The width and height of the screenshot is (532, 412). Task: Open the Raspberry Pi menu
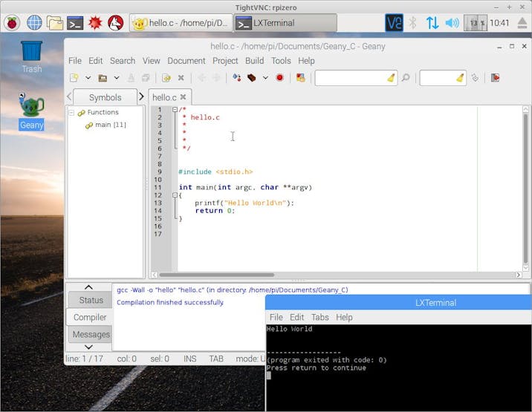(x=12, y=22)
